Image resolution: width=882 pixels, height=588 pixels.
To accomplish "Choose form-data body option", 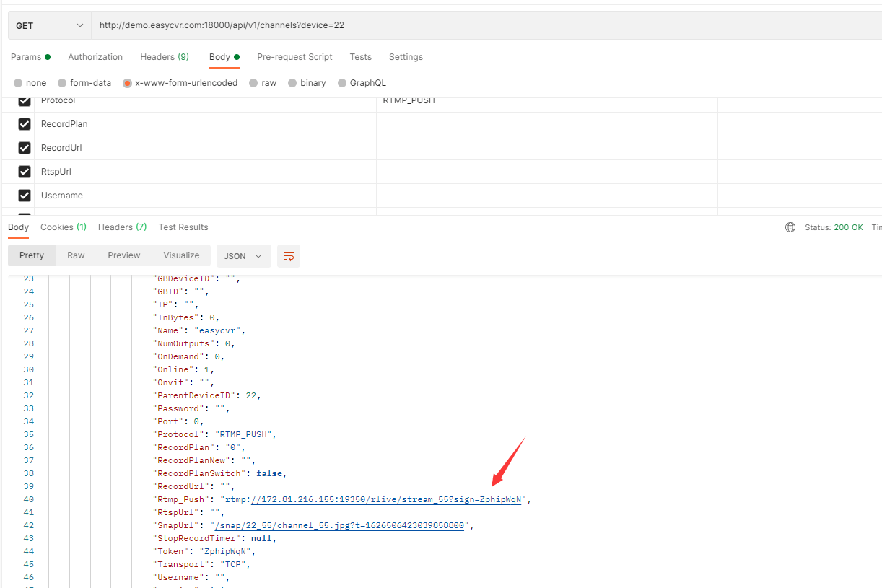I will 62,83.
